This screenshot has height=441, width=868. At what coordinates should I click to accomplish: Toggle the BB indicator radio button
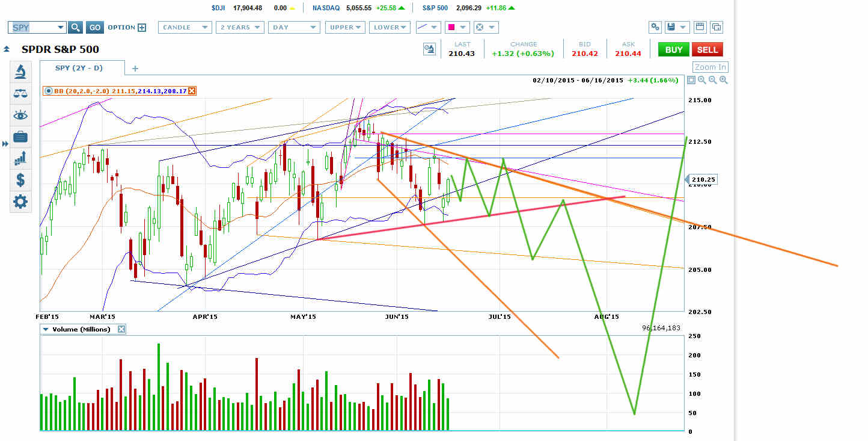coord(49,91)
